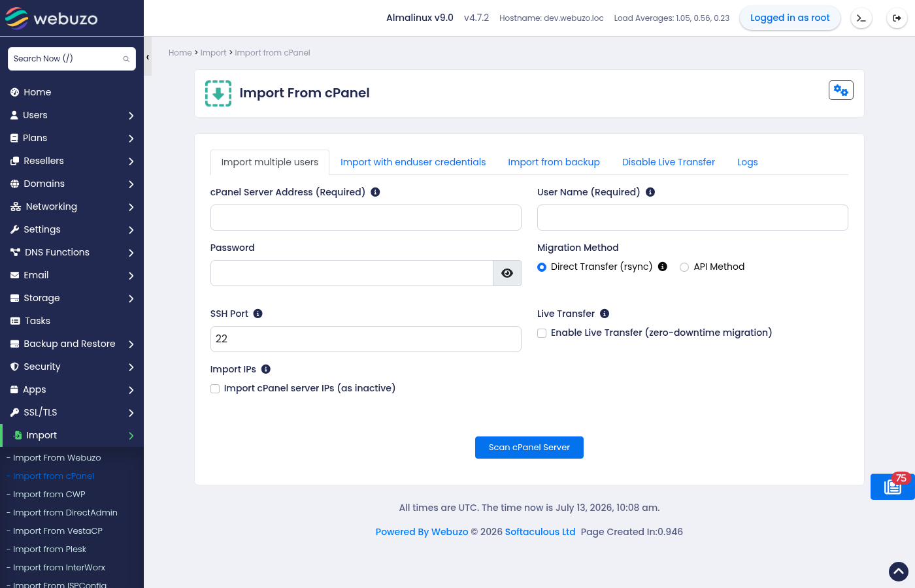The image size is (915, 588).
Task: Select Direct Transfer (rsync) radio button
Action: coord(542,267)
